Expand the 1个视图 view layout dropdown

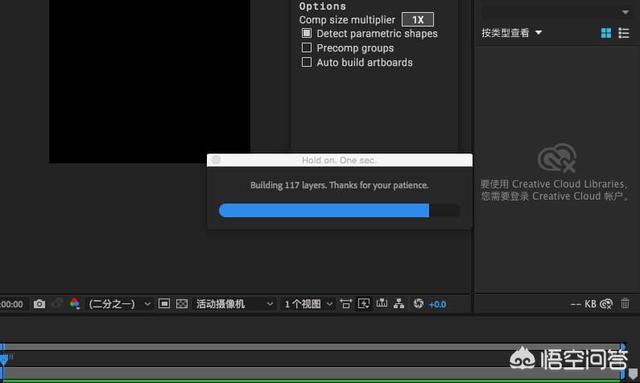pos(308,304)
